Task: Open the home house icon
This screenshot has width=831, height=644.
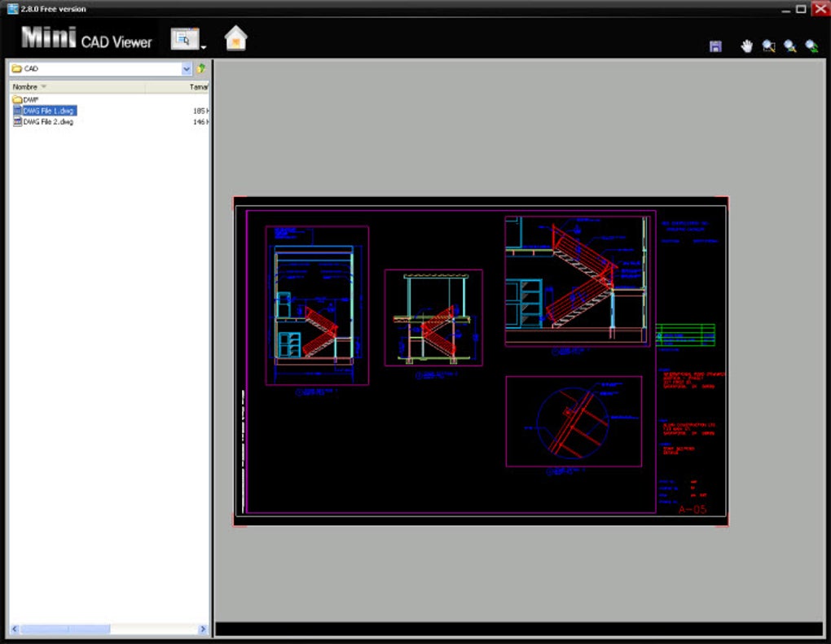Action: tap(235, 38)
